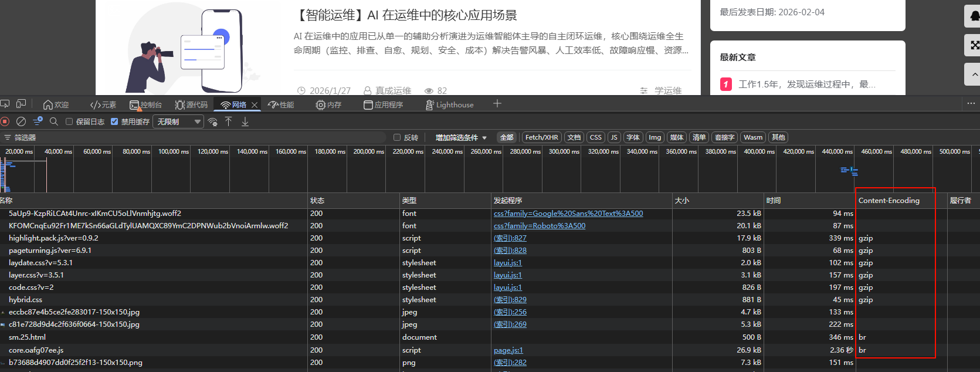Open latest article 工作1.5年 link
Viewport: 980px width, 372px height.
(x=807, y=84)
